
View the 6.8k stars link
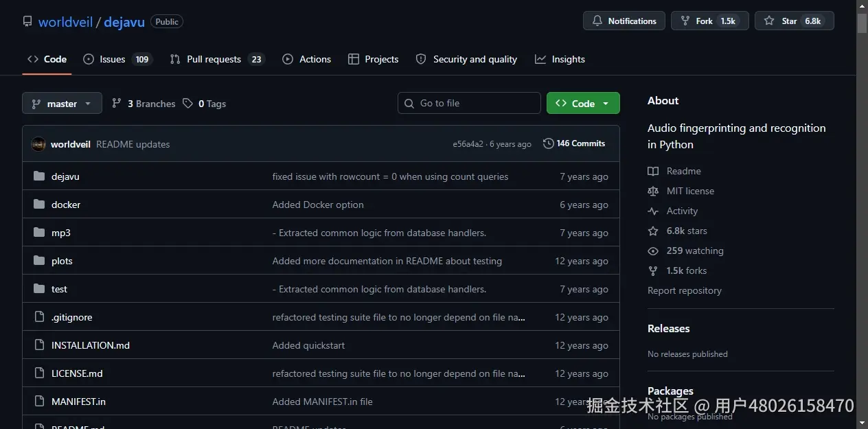677,231
